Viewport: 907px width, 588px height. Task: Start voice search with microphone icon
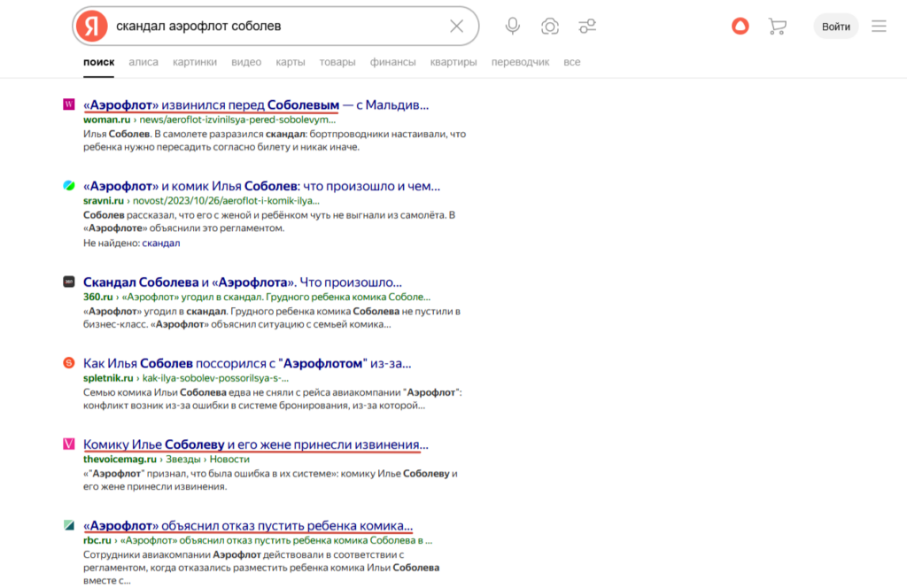[x=513, y=26]
